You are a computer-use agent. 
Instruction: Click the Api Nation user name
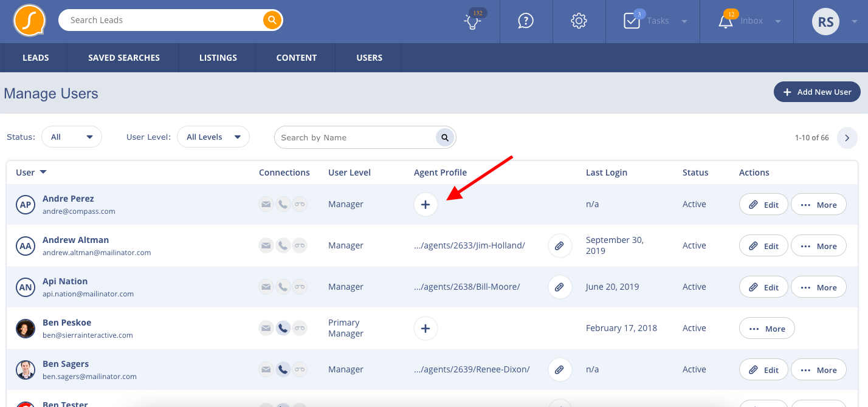(65, 281)
